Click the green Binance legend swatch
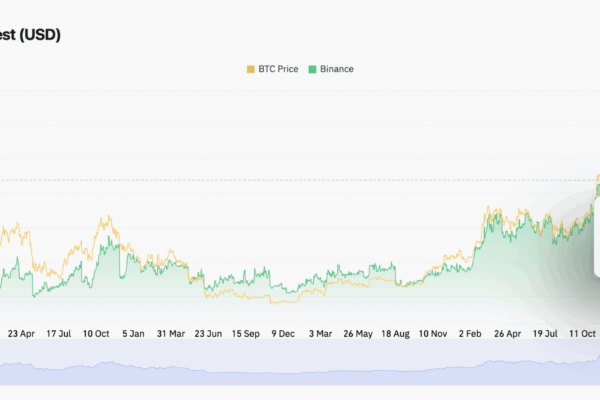The width and height of the screenshot is (600, 400). coord(312,69)
